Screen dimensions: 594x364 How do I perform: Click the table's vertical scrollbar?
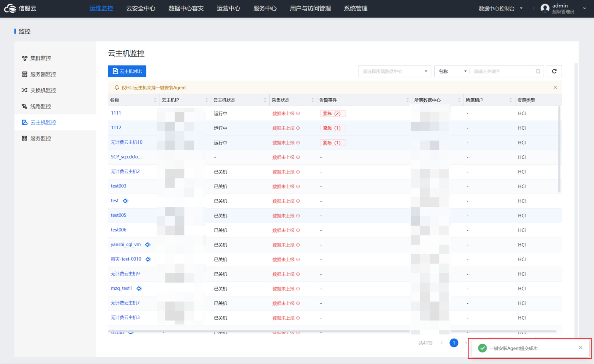pyautogui.click(x=559, y=150)
